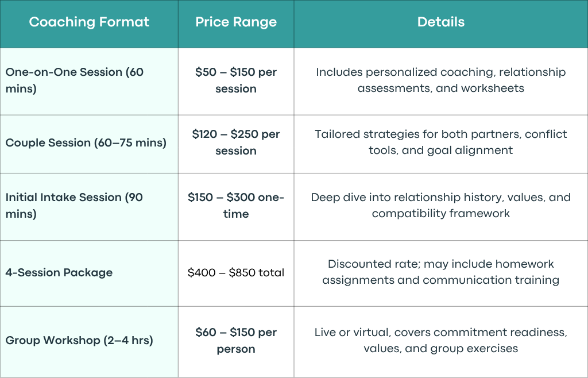Click the $60 – $150 per person price

(236, 341)
